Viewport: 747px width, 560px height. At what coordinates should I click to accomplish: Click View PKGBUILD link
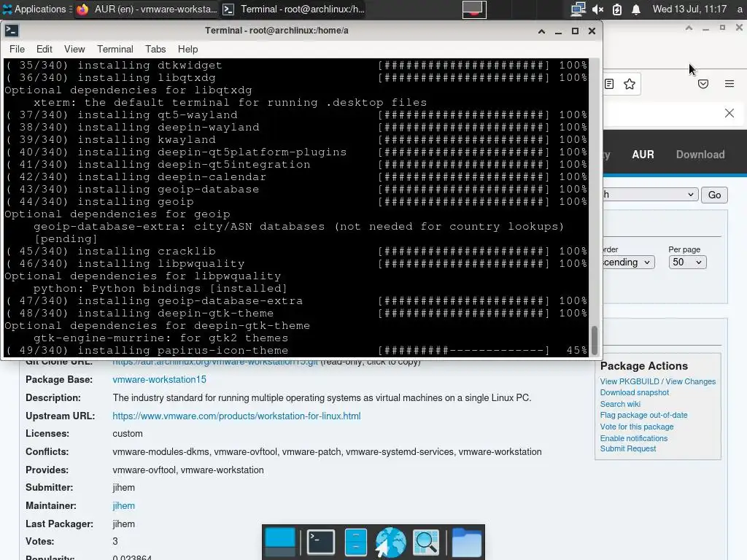[x=630, y=381]
